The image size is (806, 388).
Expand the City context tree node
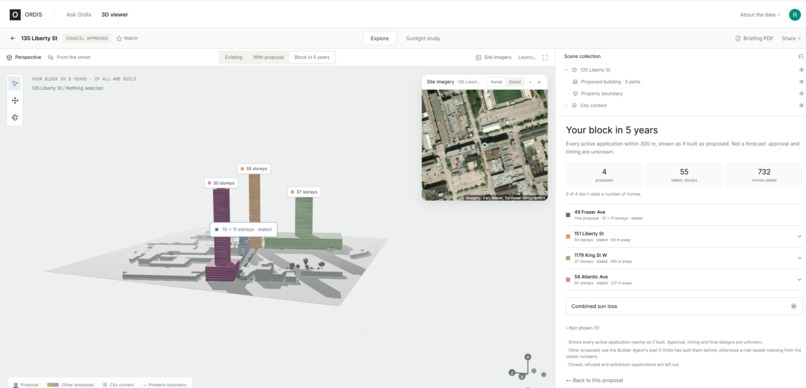pyautogui.click(x=566, y=105)
